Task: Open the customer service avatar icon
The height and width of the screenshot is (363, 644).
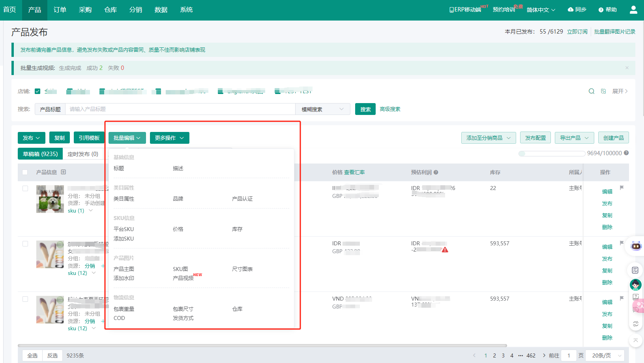Action: (635, 284)
